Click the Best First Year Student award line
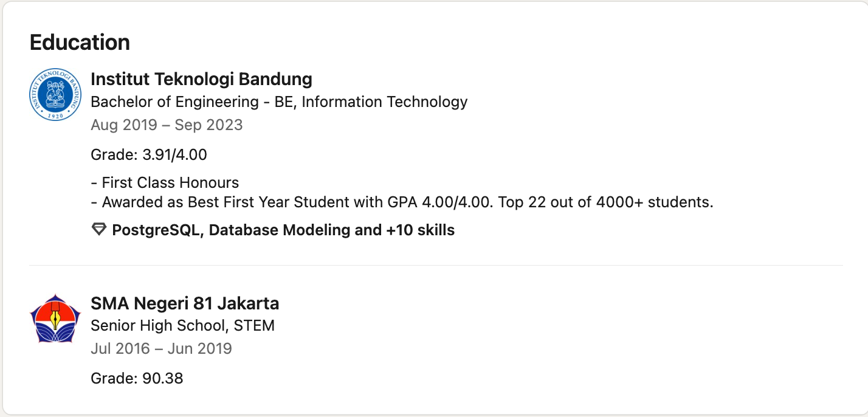The height and width of the screenshot is (417, 868). (402, 202)
